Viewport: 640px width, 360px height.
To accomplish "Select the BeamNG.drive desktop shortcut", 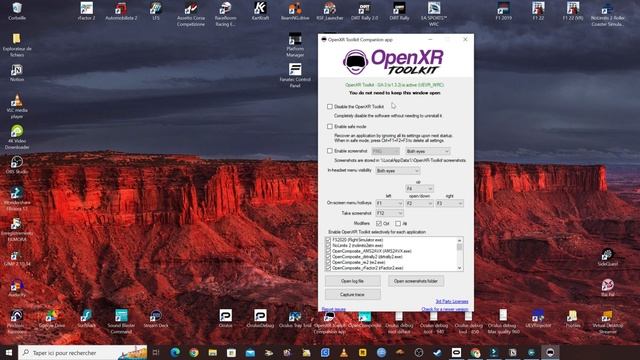I will click(x=295, y=11).
